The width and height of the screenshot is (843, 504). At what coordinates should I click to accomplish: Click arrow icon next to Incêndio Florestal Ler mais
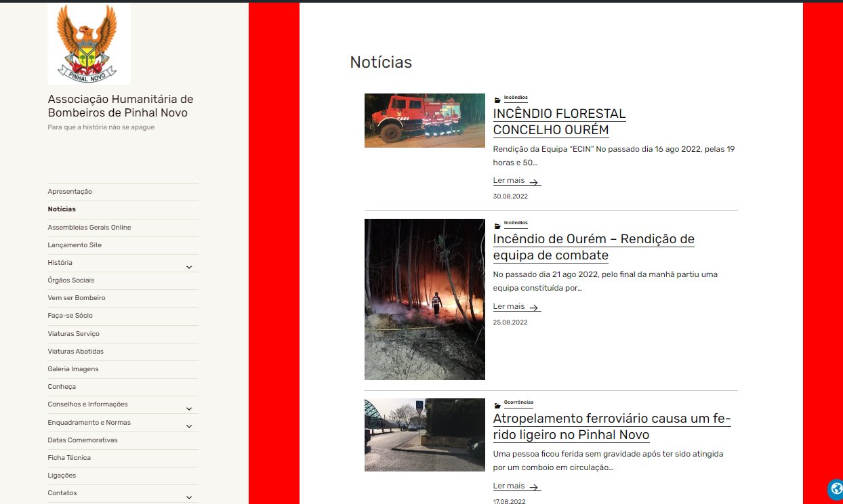tap(534, 182)
